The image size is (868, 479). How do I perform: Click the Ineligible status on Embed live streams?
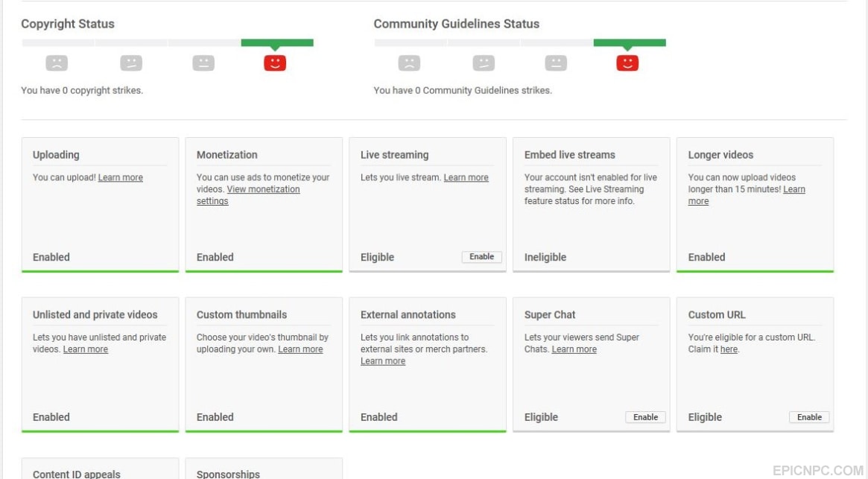pos(545,257)
